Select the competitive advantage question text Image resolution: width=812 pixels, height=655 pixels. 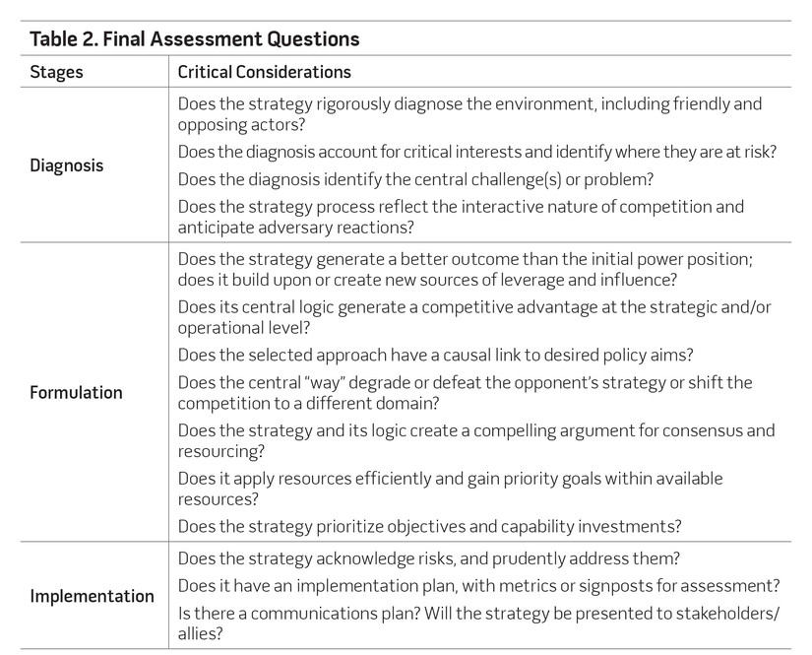tap(474, 317)
